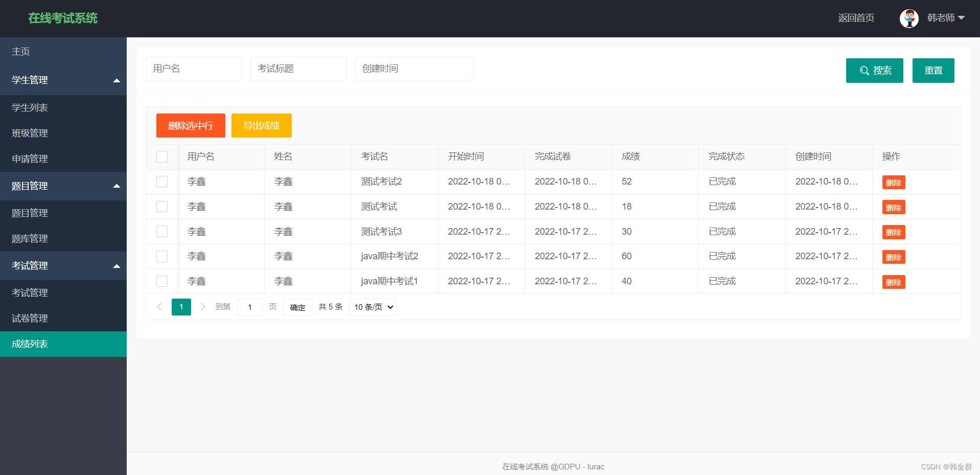Go to 返回首页 link
This screenshot has height=475, width=980.
click(x=856, y=18)
